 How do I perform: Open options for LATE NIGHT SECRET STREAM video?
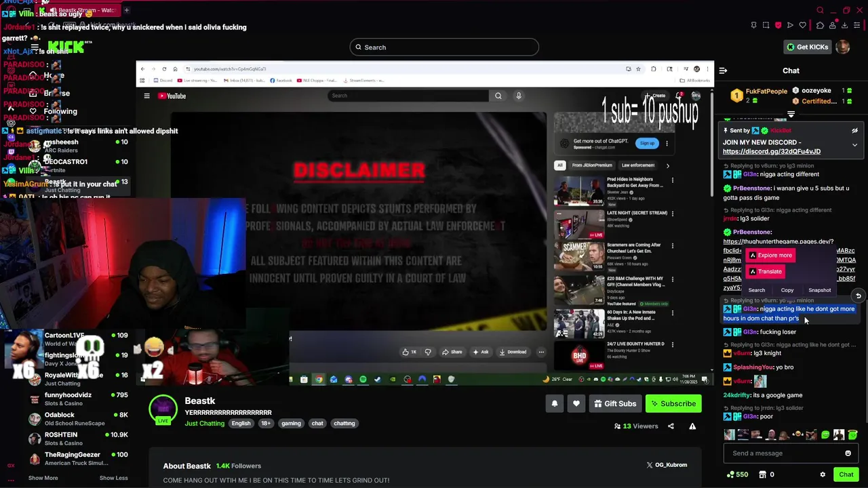672,213
